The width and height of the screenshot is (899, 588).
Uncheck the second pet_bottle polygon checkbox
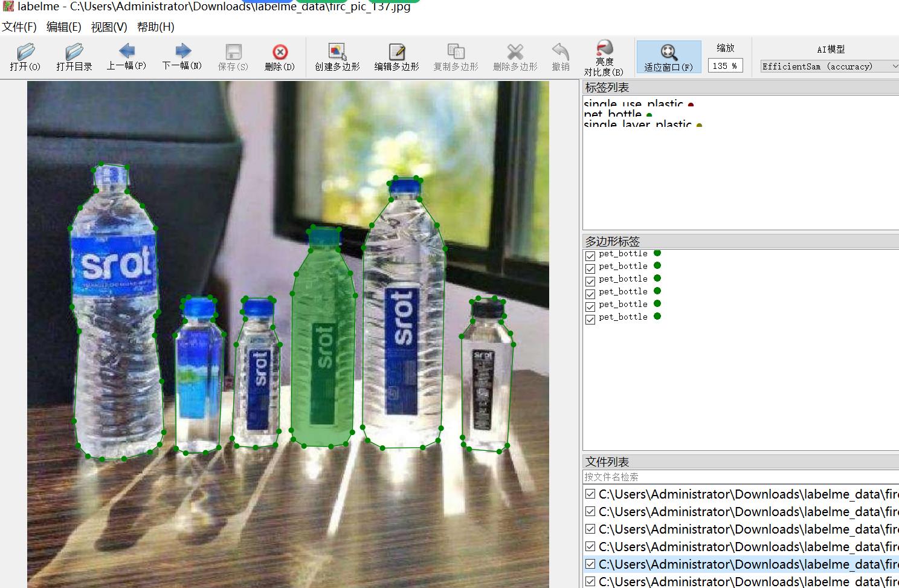coord(590,268)
